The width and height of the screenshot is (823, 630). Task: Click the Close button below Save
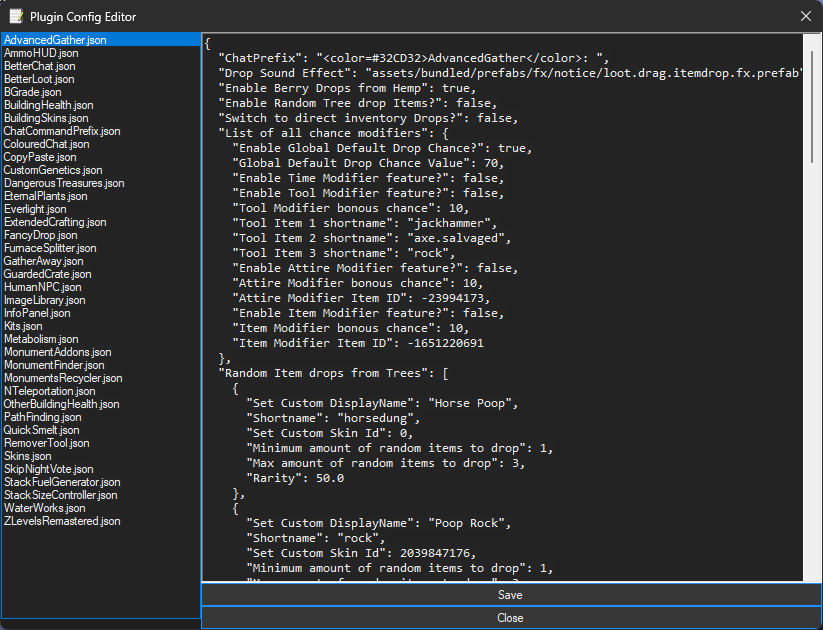pyautogui.click(x=511, y=618)
